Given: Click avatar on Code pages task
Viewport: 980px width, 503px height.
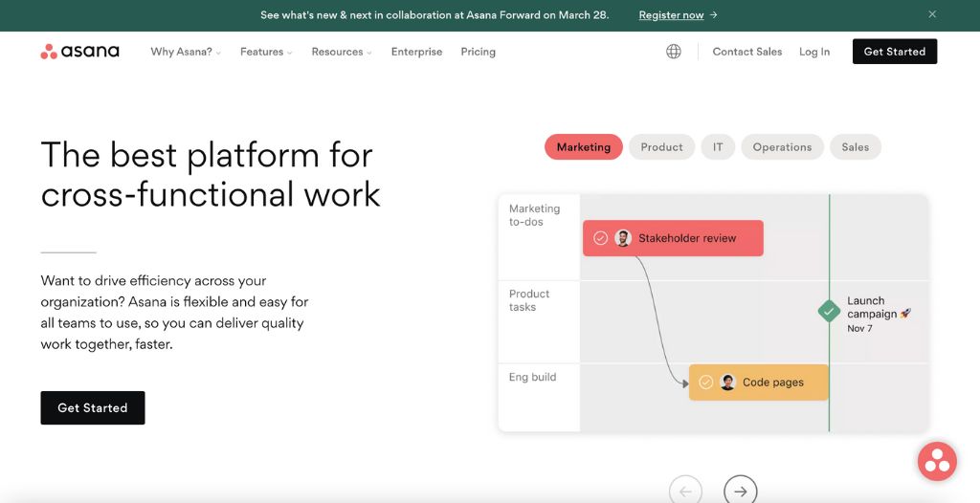Looking at the screenshot, I should click(x=727, y=383).
